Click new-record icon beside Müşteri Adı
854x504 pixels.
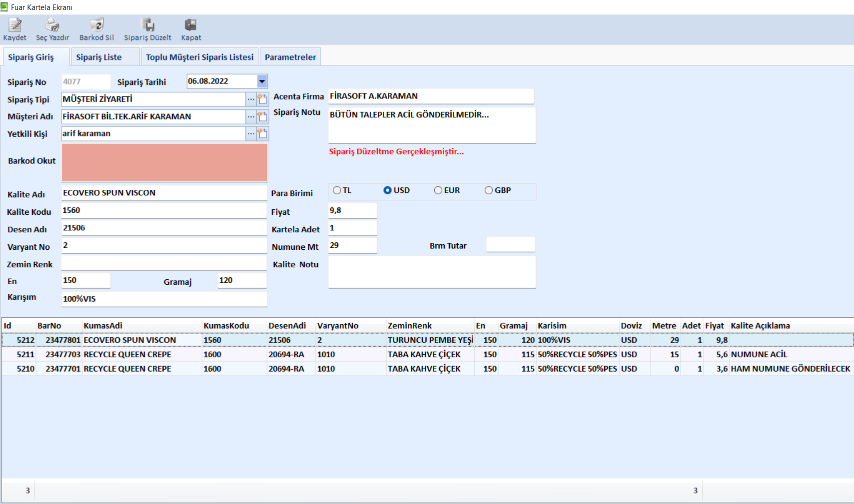[x=262, y=116]
